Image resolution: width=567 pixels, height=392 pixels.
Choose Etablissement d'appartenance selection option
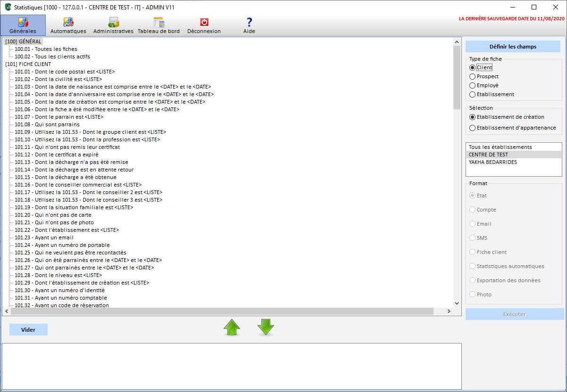[x=473, y=128]
